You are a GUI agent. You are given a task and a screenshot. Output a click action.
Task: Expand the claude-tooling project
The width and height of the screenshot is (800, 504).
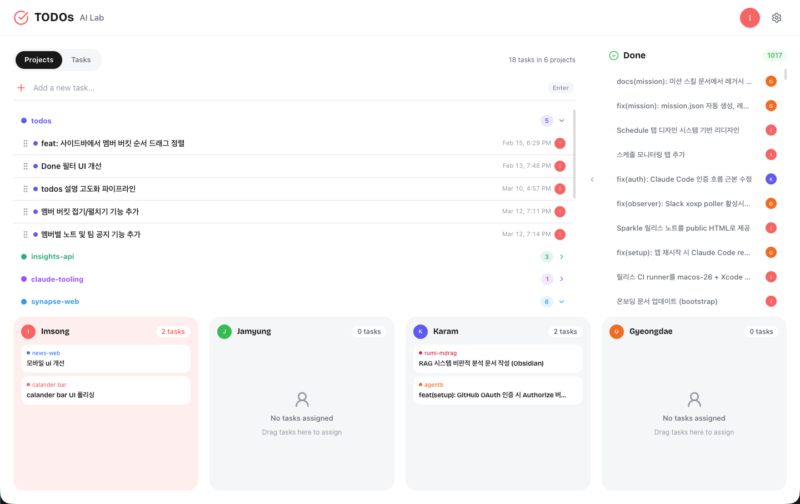click(x=561, y=279)
